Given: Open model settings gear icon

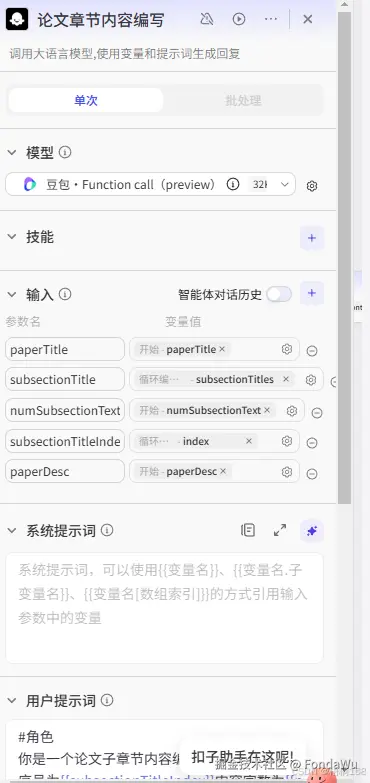Looking at the screenshot, I should (x=312, y=186).
